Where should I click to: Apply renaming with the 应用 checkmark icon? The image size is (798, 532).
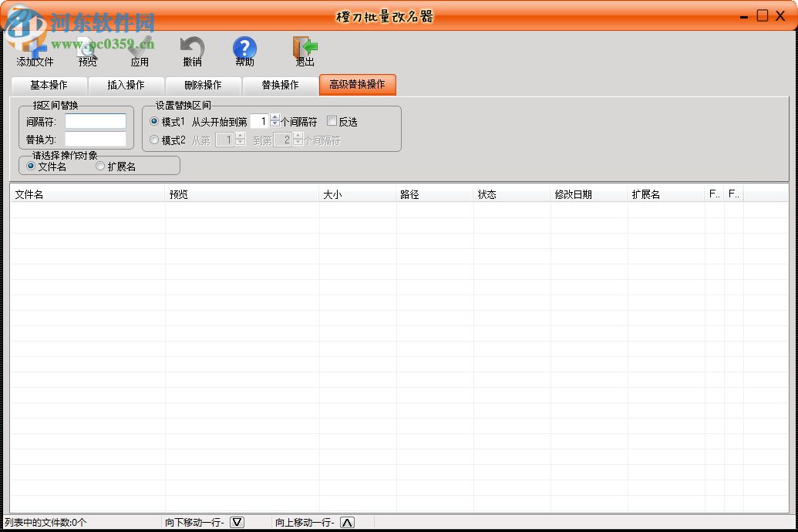point(140,46)
